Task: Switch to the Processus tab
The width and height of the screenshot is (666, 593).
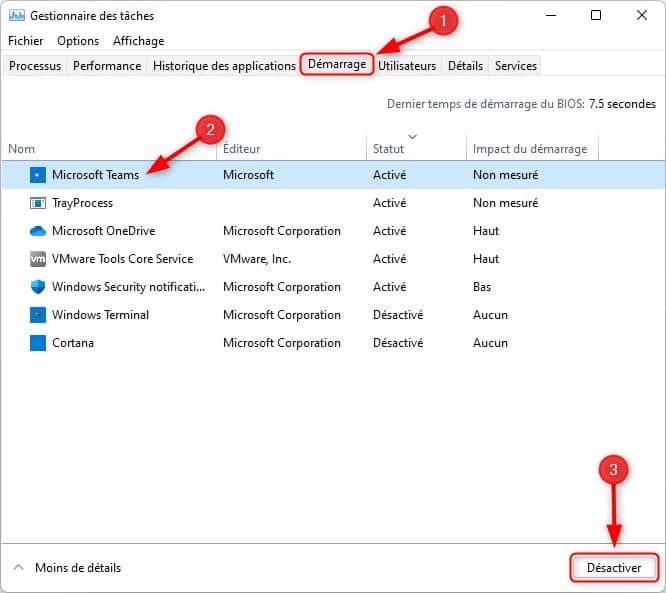Action: [35, 66]
